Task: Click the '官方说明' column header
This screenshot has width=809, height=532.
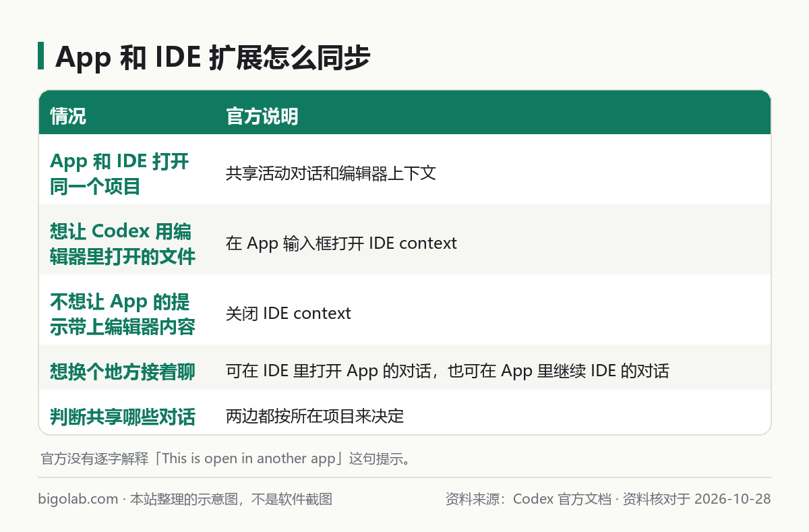Action: click(x=262, y=116)
